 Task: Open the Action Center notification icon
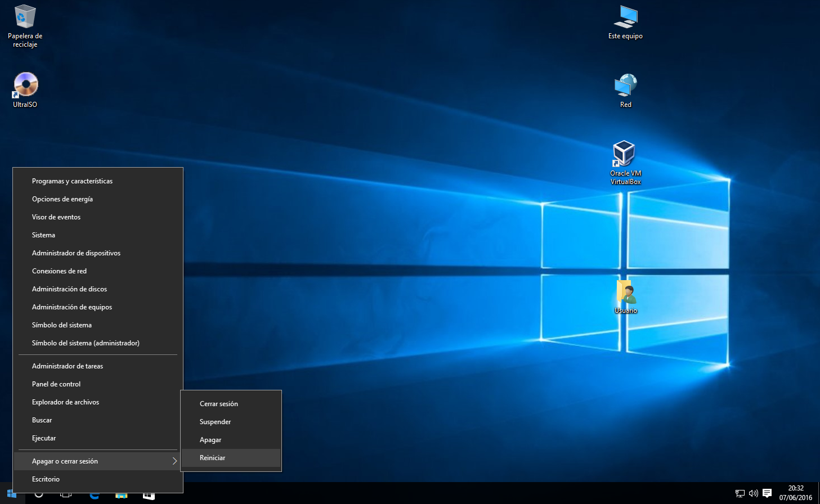point(768,494)
